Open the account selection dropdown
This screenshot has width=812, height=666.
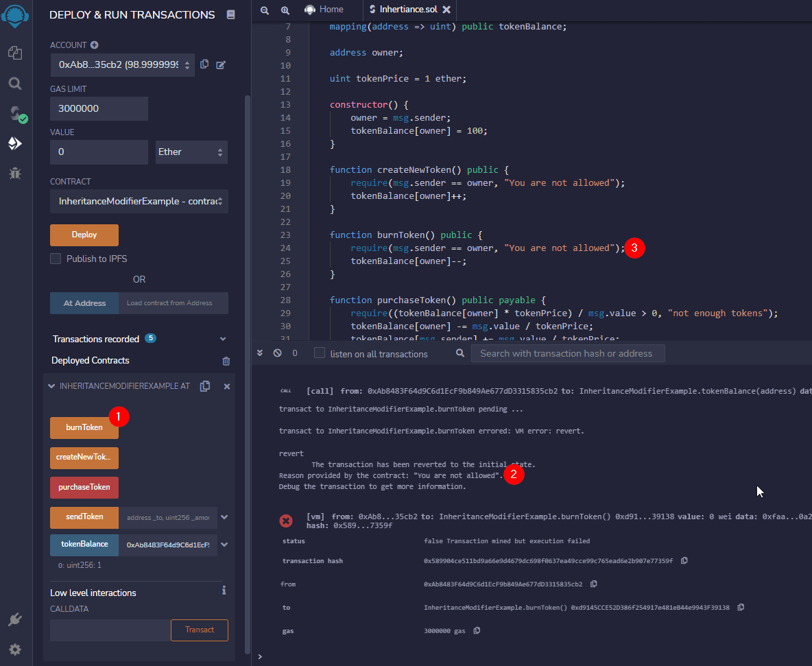pos(123,64)
